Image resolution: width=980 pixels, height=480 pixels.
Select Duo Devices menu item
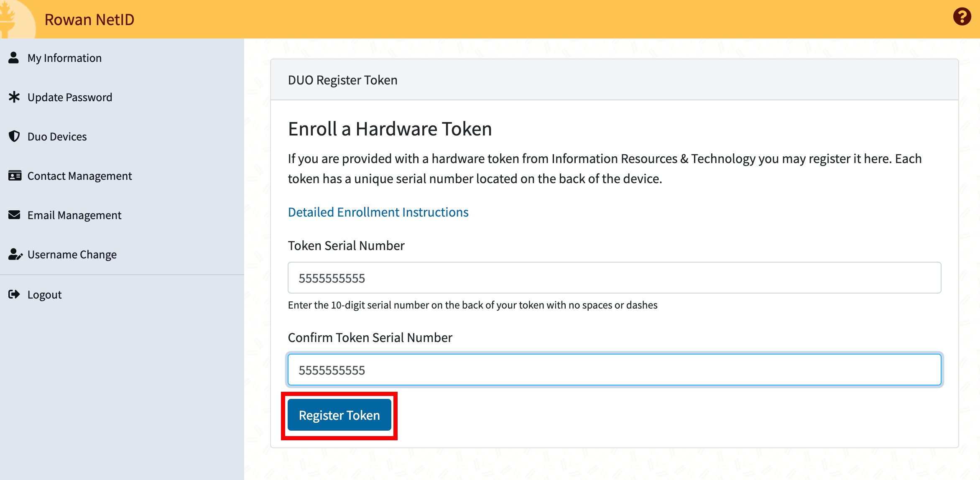(57, 137)
